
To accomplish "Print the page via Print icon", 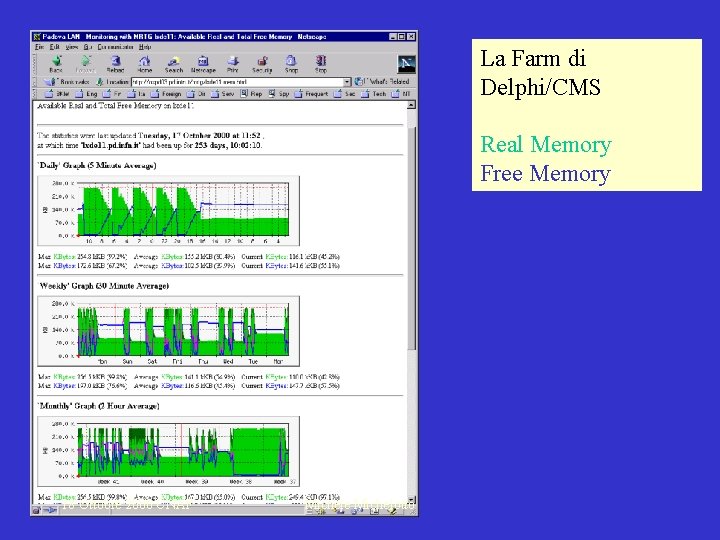I will point(233,64).
